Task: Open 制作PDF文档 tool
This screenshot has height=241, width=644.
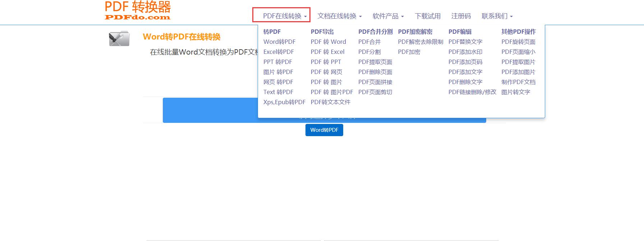Action: click(x=518, y=82)
